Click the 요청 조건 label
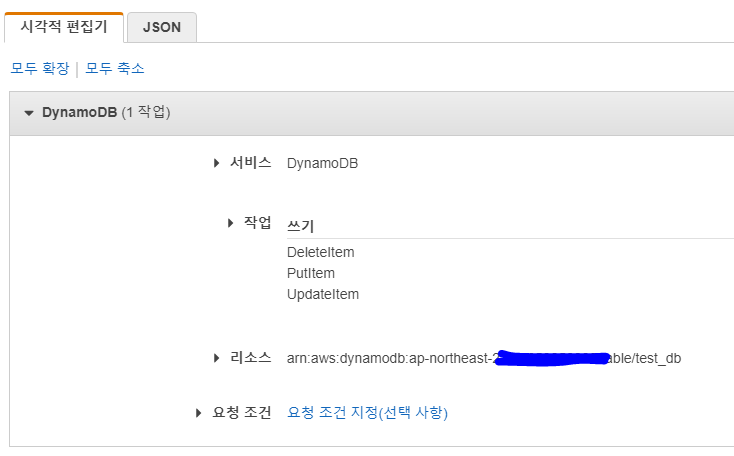 (242, 412)
